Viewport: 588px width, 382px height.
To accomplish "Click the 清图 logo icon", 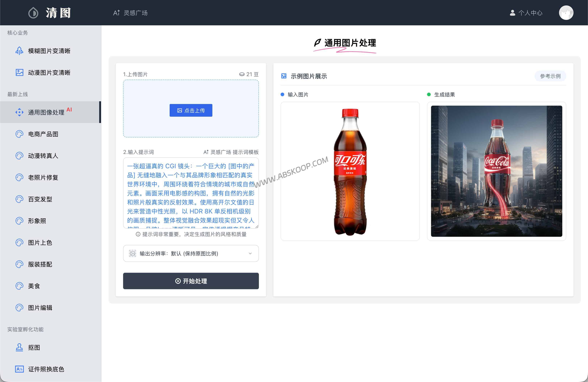I will 33,13.
